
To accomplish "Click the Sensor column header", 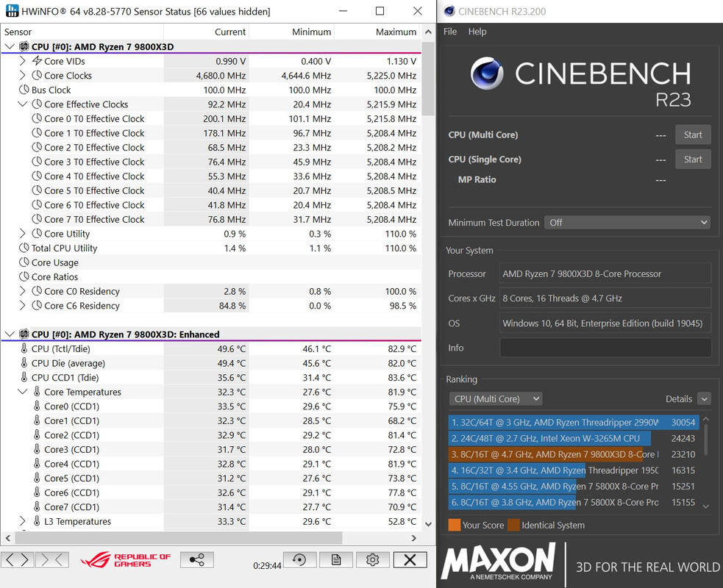I will pos(82,32).
